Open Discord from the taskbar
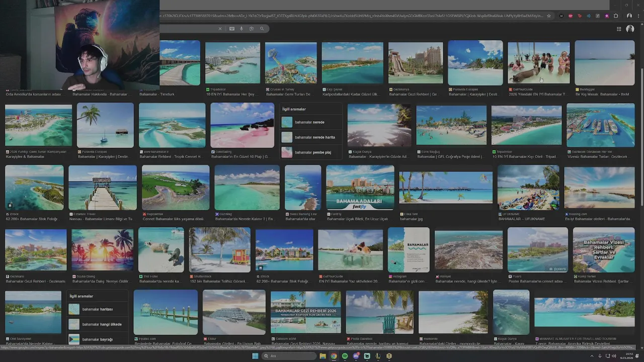The width and height of the screenshot is (644, 362). [x=356, y=356]
